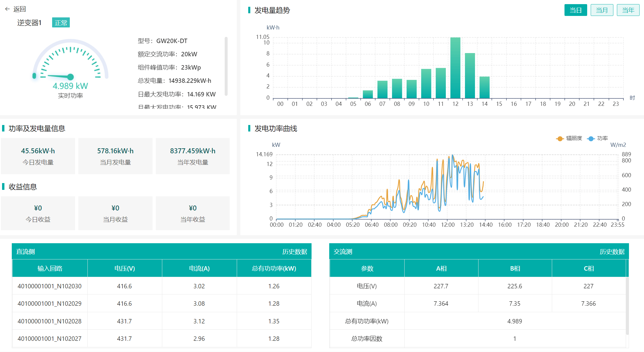Viewport: 644px width, 352px height.
Task: Click the 逆变器1 title
Action: point(29,23)
